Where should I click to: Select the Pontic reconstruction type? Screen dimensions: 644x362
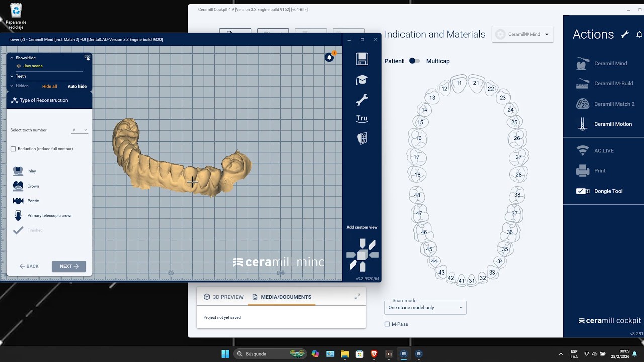26,201
